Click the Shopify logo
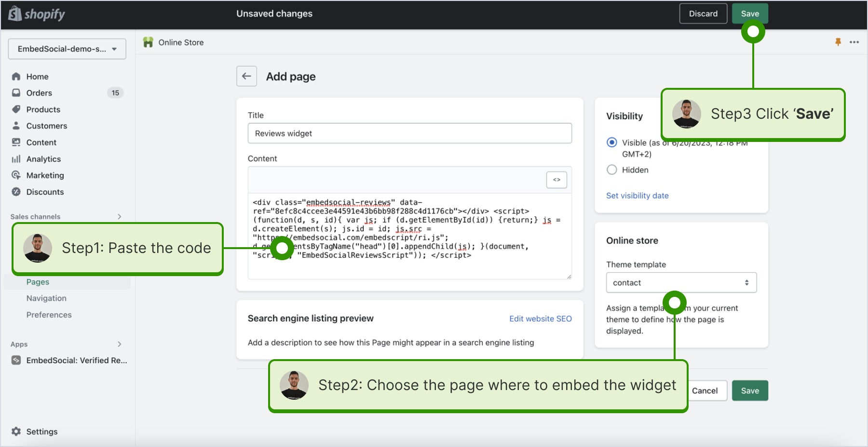 tap(37, 14)
